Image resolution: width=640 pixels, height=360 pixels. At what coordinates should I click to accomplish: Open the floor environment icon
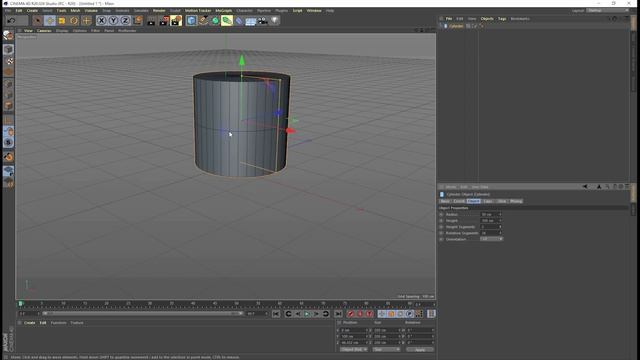251,20
